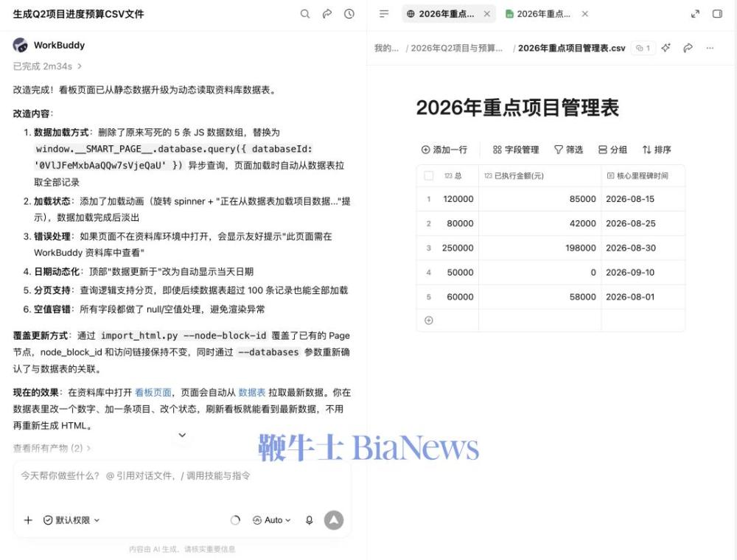
Task: Click the comments count badge showing 1
Action: coord(643,48)
